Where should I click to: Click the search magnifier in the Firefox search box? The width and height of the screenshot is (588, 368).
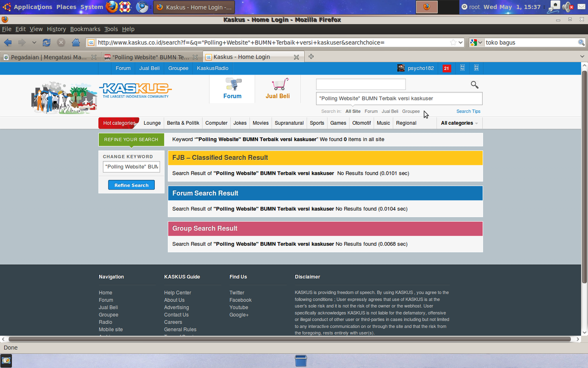[581, 42]
